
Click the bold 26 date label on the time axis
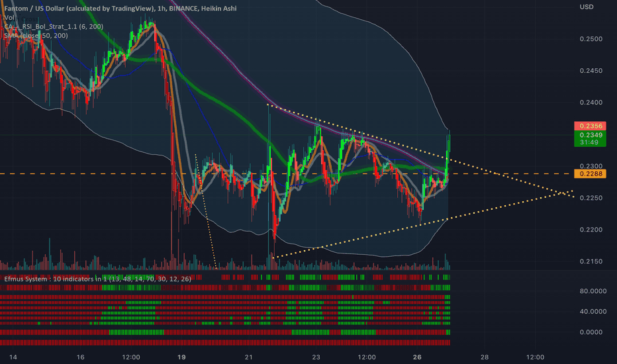click(x=417, y=357)
